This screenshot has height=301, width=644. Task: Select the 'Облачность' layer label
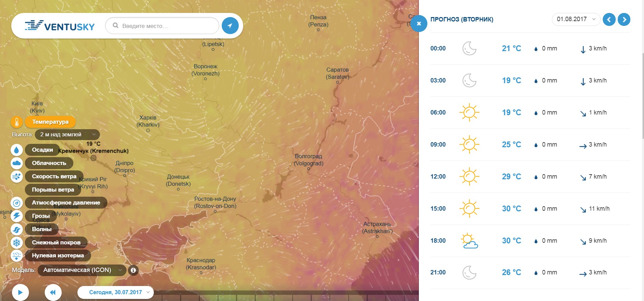(49, 163)
